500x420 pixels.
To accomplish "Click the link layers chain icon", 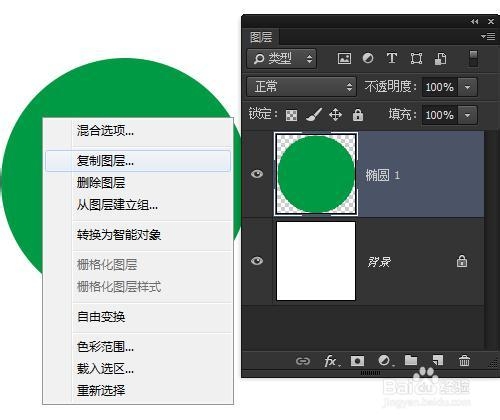I will point(303,361).
